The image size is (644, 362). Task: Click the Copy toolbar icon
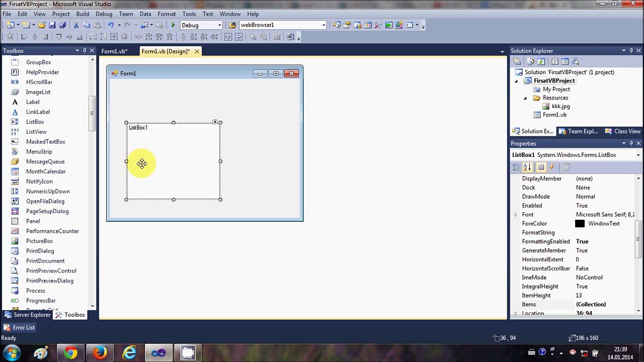click(x=87, y=25)
